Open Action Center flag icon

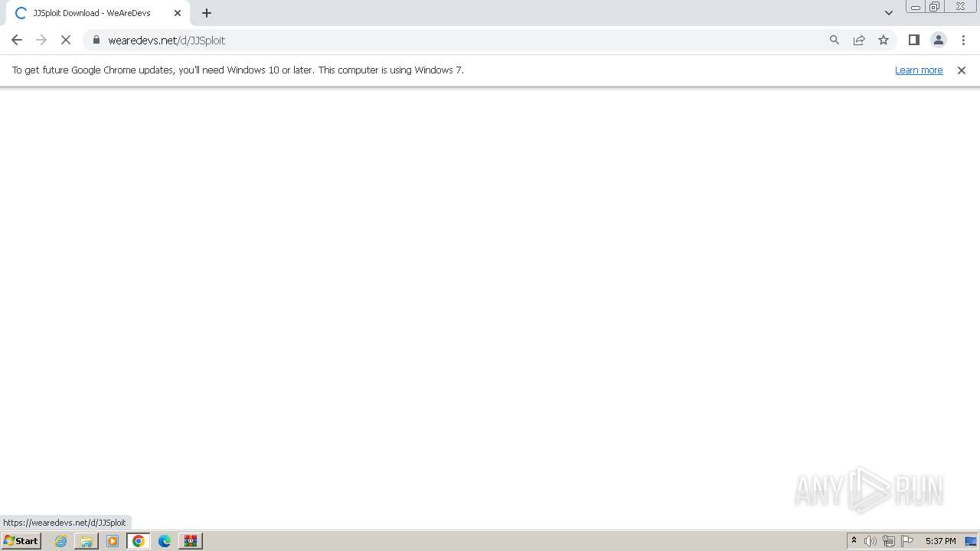907,541
